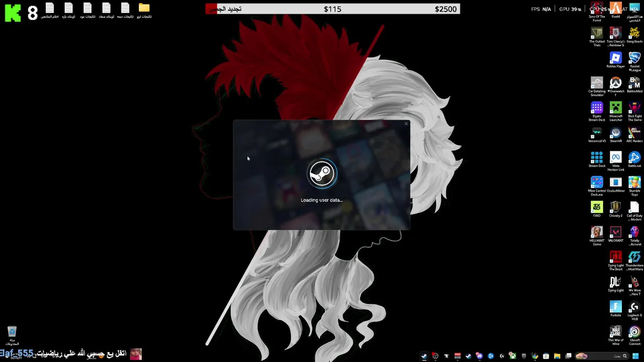Open the Gang Beasts desktop icon
Image resolution: width=644 pixels, height=362 pixels.
coord(634,35)
